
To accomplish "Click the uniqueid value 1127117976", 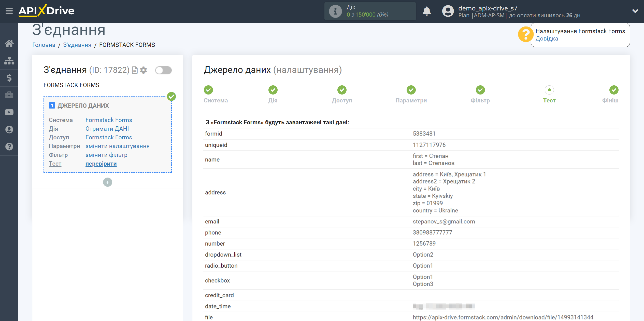I will point(429,145).
